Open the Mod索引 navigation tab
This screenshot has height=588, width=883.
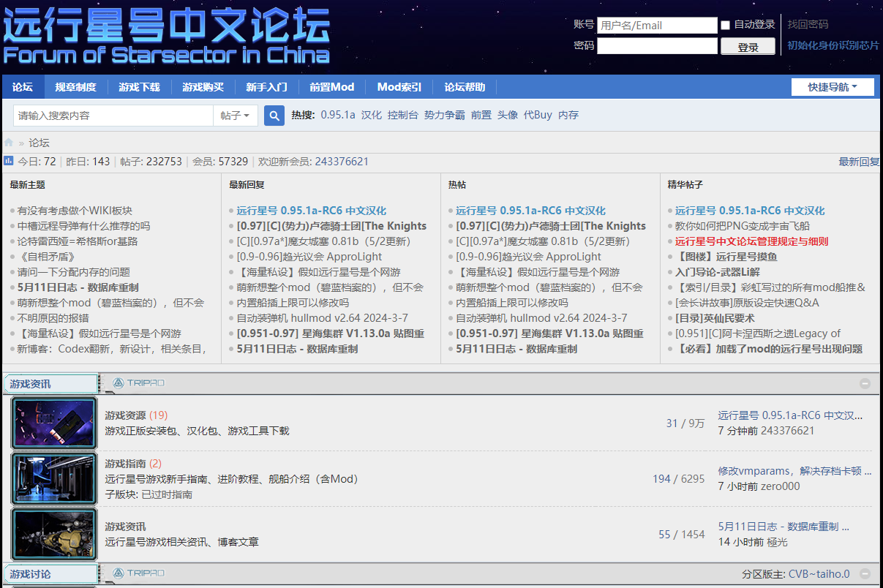click(x=399, y=87)
